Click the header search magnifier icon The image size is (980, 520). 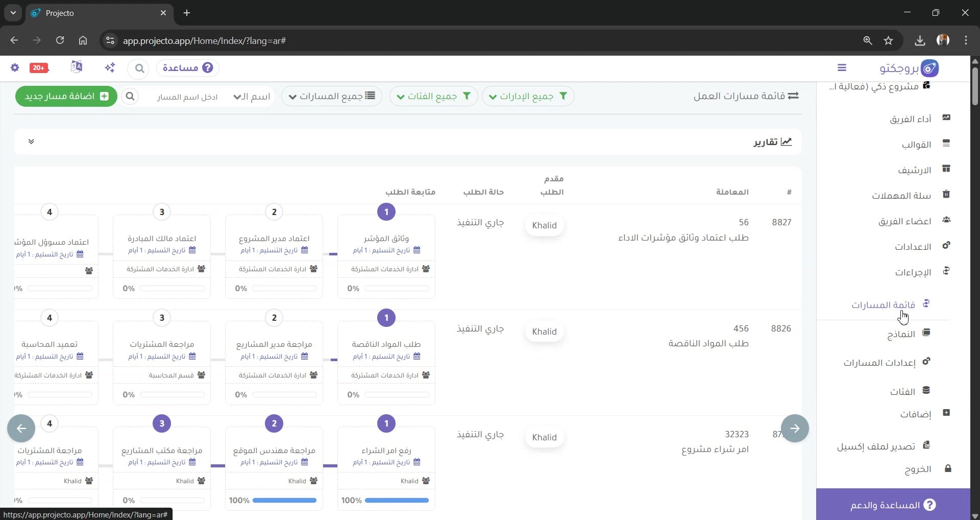(139, 68)
